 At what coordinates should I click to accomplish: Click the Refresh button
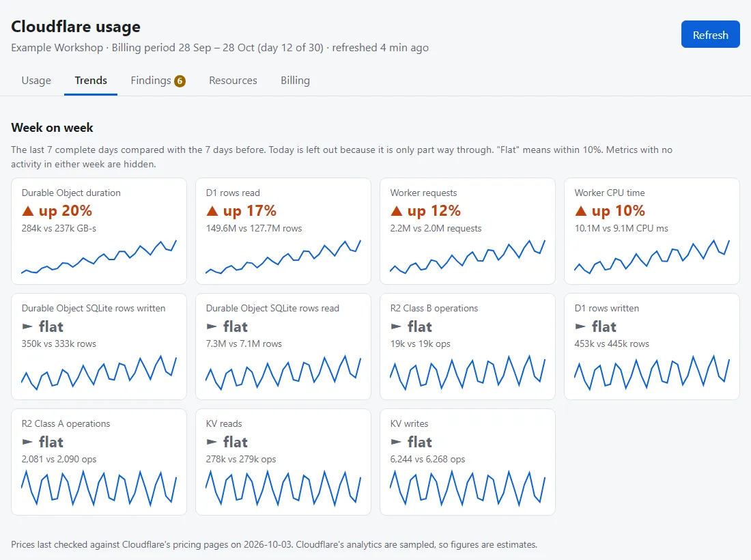[710, 35]
